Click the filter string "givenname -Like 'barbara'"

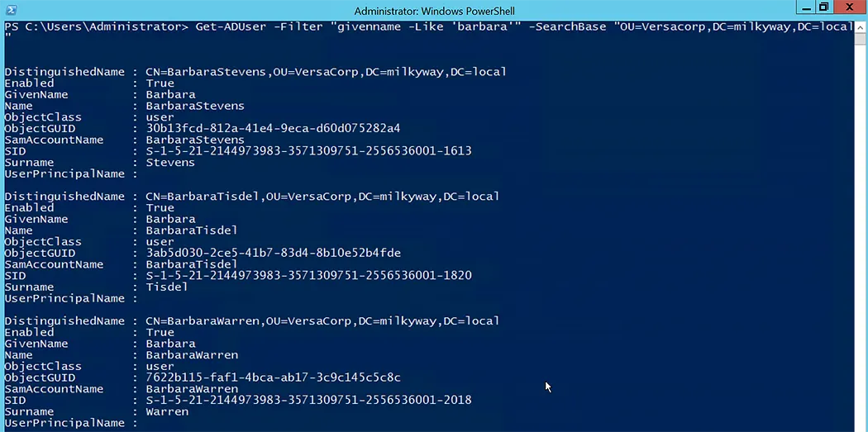[x=426, y=27]
